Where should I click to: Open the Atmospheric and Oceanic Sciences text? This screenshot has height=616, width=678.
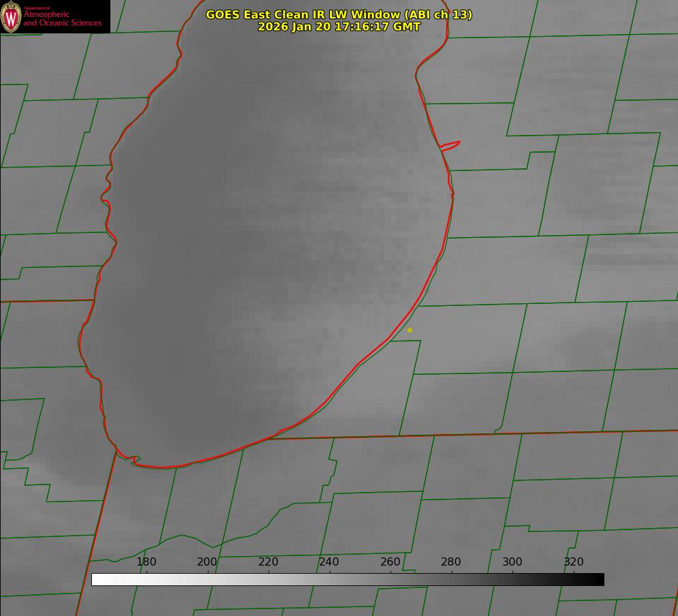(62, 19)
